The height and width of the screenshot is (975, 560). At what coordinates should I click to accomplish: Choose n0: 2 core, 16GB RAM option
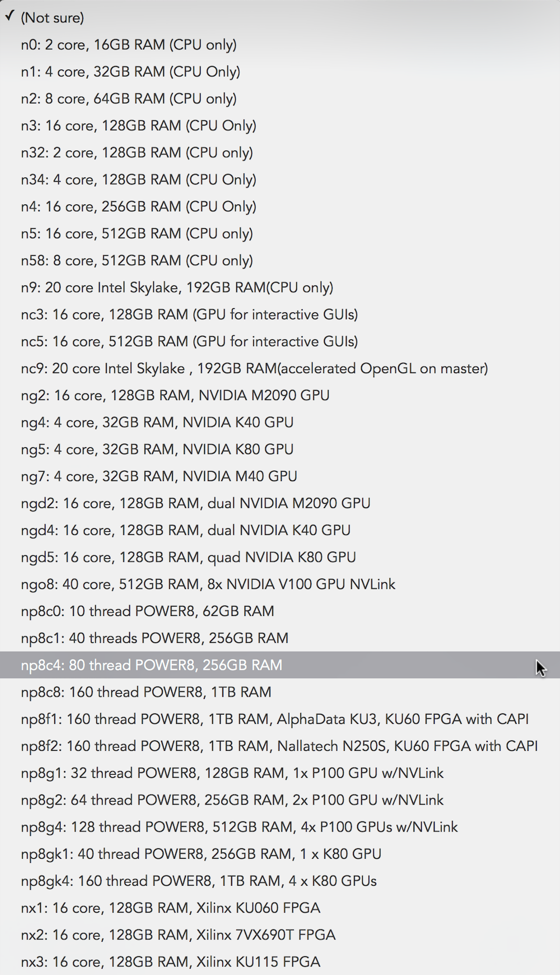pos(280,44)
